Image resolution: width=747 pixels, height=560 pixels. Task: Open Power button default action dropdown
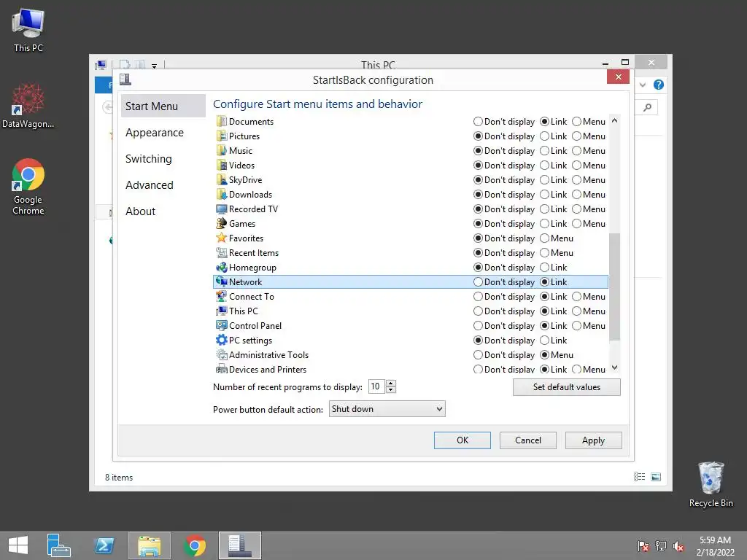[x=387, y=408]
